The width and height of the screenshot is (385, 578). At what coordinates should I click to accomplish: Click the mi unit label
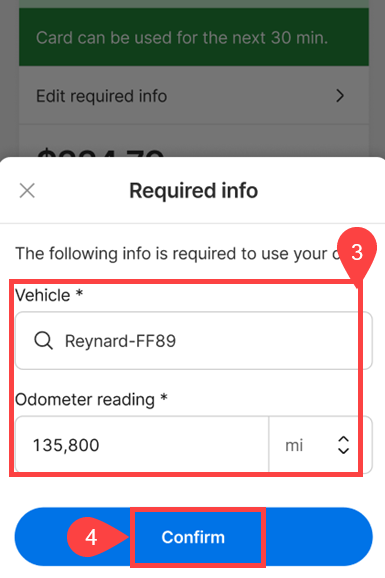pos(294,445)
